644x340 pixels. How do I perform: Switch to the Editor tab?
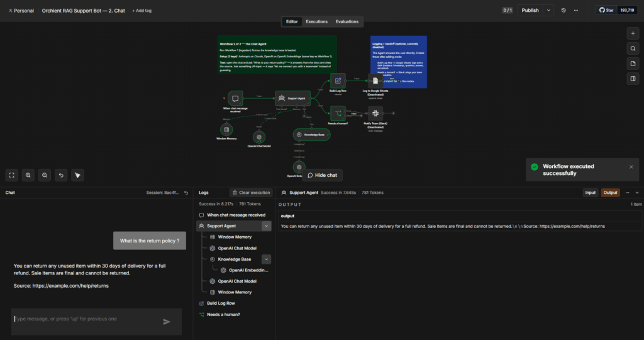coord(292,21)
